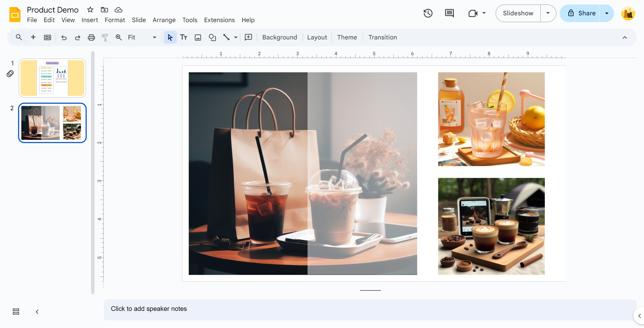Open the Slideshow options dropdown arrow
Image resolution: width=644 pixels, height=328 pixels.
548,13
